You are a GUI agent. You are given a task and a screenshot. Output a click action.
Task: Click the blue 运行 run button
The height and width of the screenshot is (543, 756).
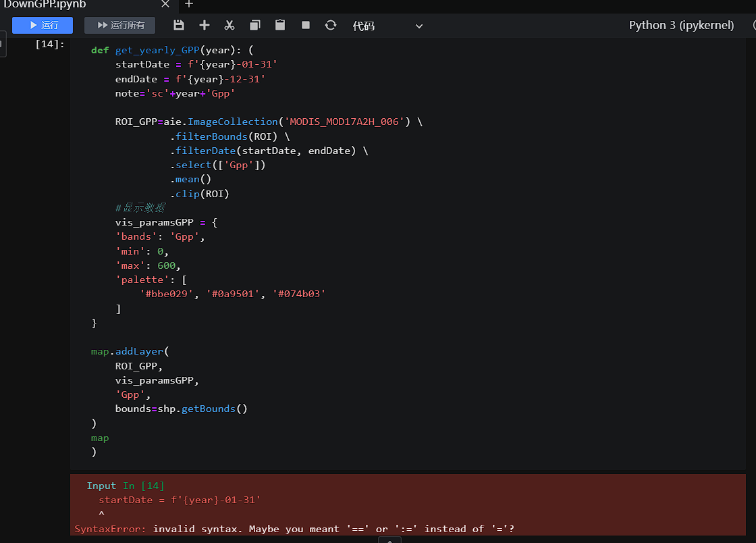pyautogui.click(x=43, y=25)
